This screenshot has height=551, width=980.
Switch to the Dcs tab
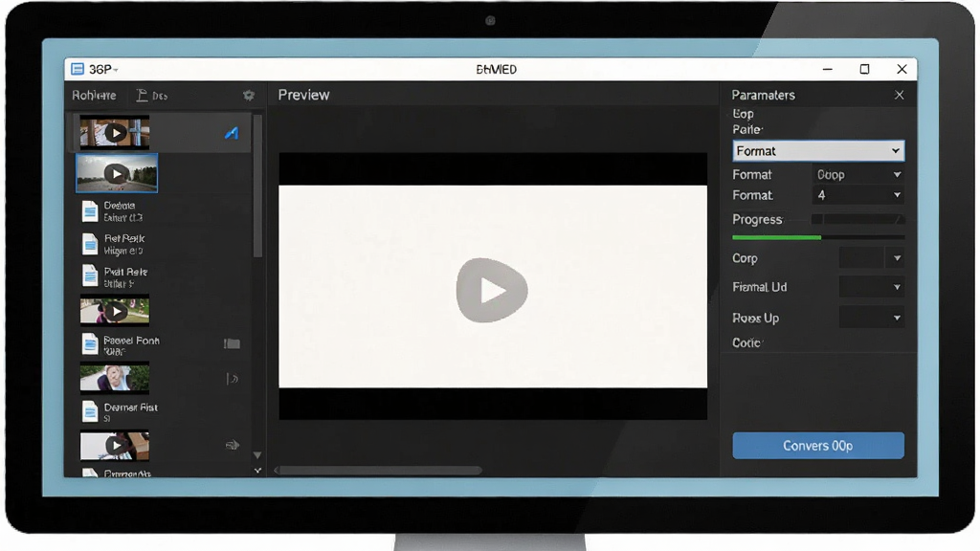152,96
